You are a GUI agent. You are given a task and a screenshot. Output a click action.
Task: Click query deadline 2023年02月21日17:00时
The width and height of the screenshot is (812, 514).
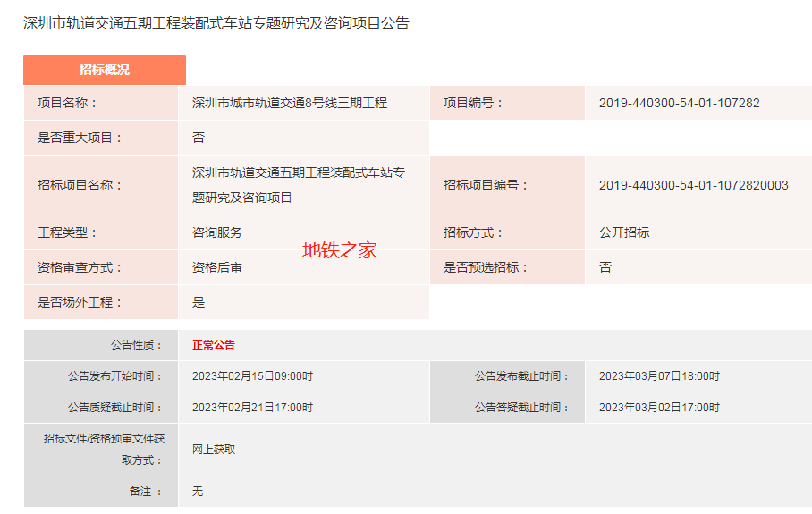point(252,408)
